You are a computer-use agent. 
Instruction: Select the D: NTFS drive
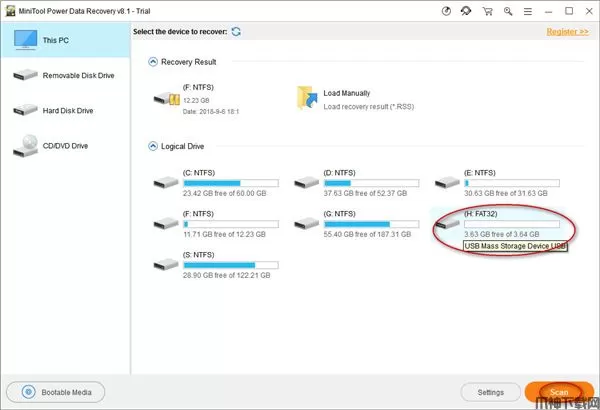pos(307,182)
